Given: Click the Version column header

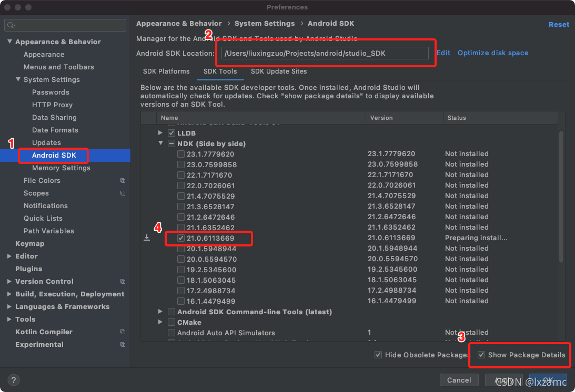Looking at the screenshot, I should pos(404,118).
